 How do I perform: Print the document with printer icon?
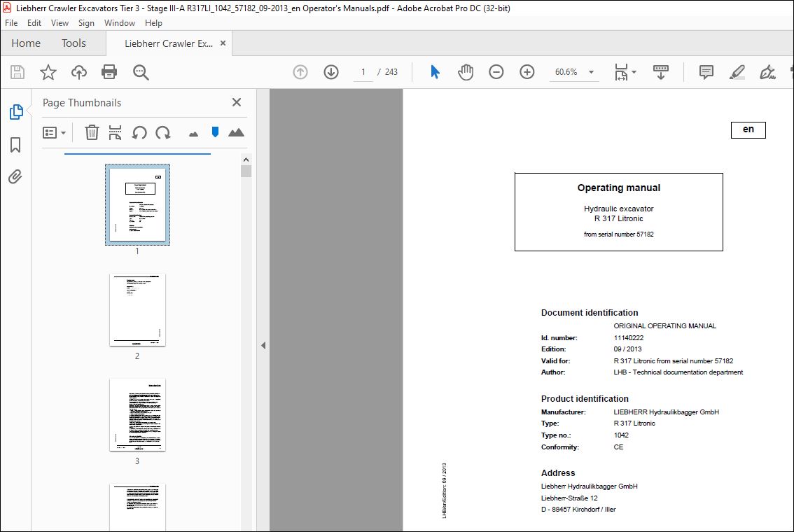click(109, 72)
